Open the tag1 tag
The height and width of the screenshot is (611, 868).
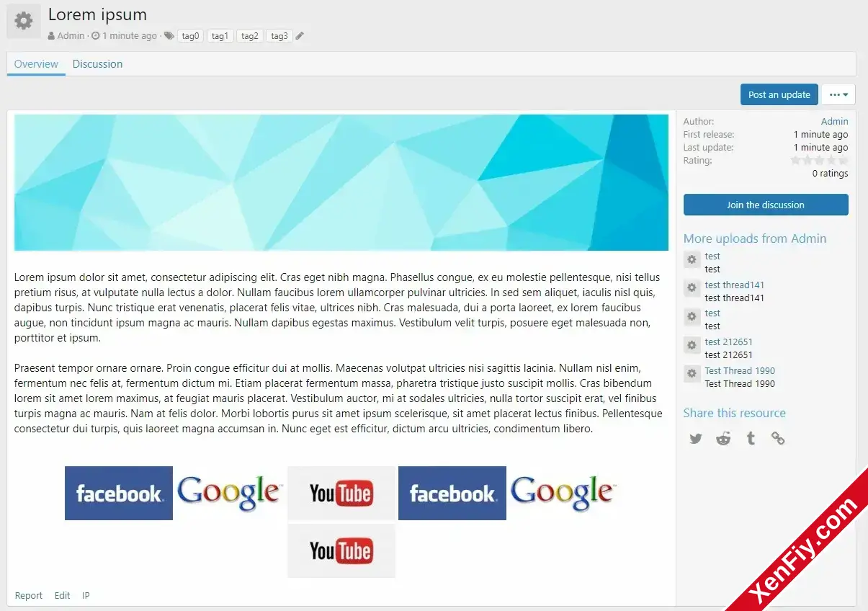tap(220, 36)
